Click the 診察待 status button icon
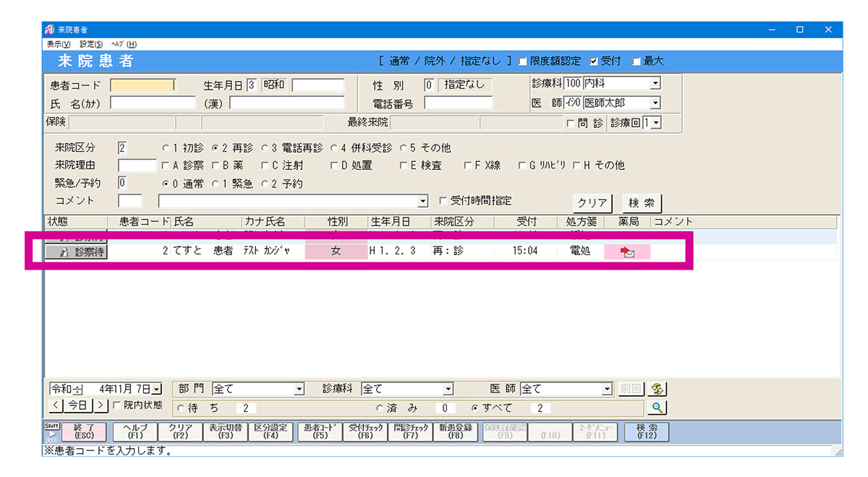The height and width of the screenshot is (477, 868). (x=64, y=252)
